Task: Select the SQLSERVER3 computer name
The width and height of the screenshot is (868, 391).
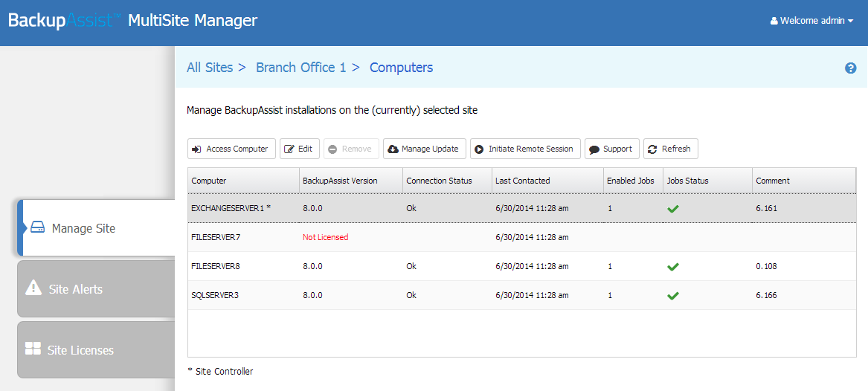Action: click(x=215, y=295)
